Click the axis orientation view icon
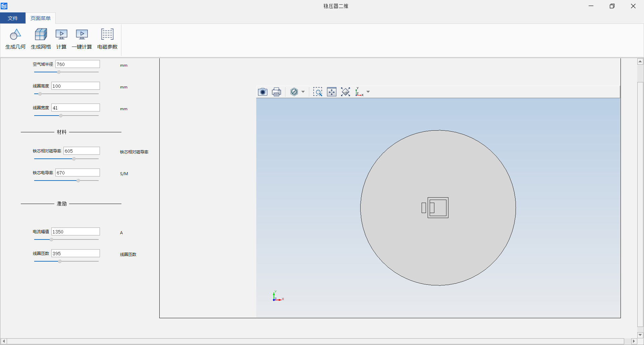 [359, 92]
